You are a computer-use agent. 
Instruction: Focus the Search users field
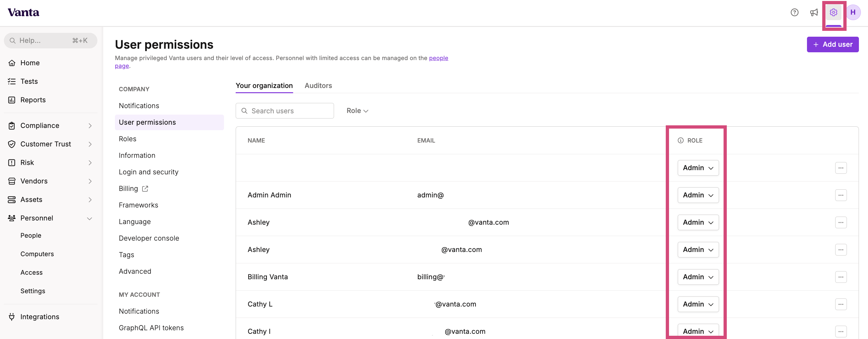click(284, 111)
